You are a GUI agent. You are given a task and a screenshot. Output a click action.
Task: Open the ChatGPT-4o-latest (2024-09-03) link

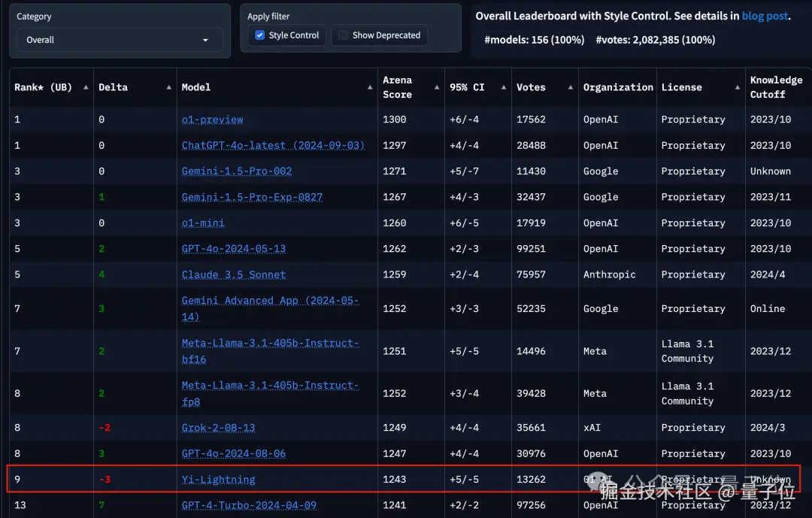273,146
